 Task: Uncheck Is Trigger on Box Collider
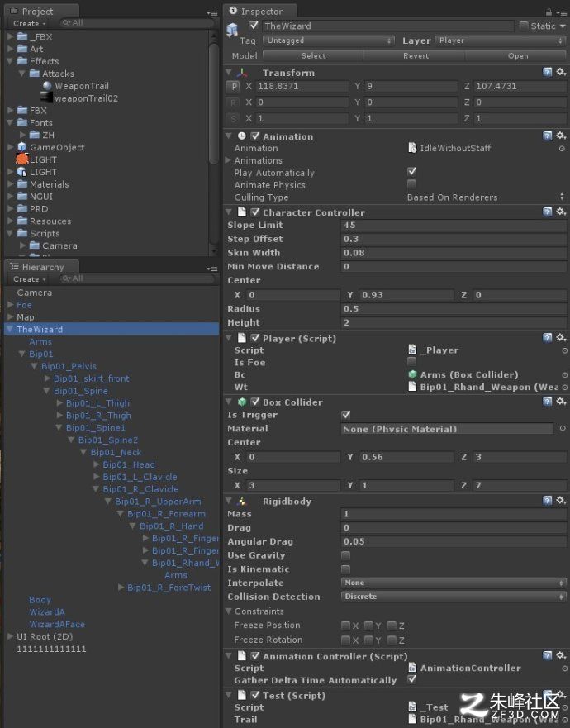pos(346,414)
